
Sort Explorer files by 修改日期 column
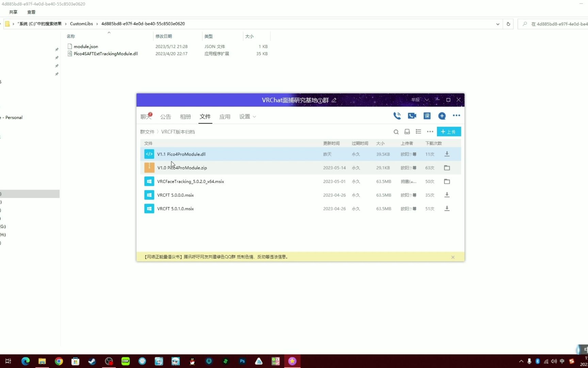(x=164, y=36)
